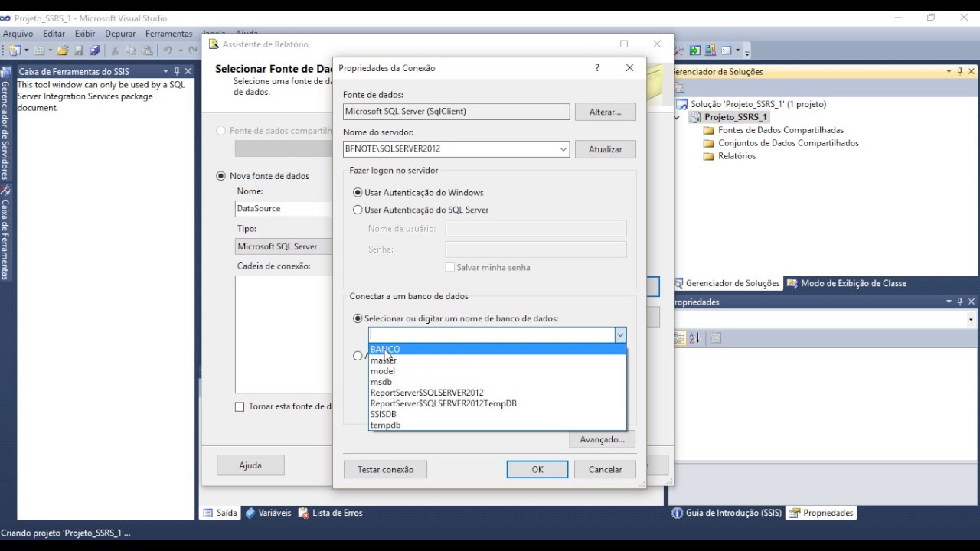Select SSISDB in the database list
This screenshot has width=980, height=551.
[498, 414]
